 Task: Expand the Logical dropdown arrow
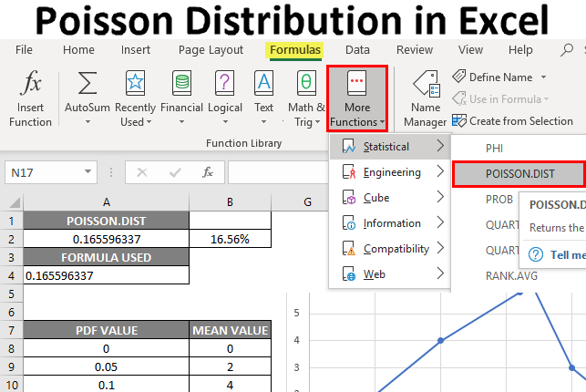tap(225, 122)
